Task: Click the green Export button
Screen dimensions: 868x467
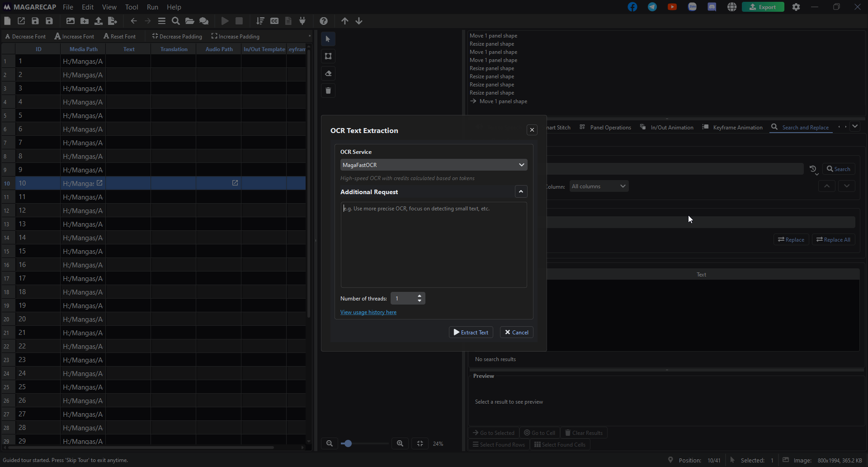Action: point(763,7)
